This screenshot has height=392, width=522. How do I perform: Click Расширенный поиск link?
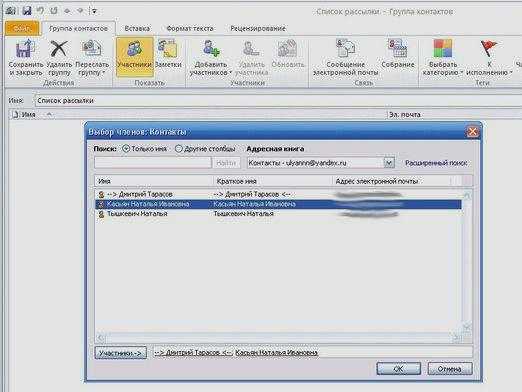point(436,163)
